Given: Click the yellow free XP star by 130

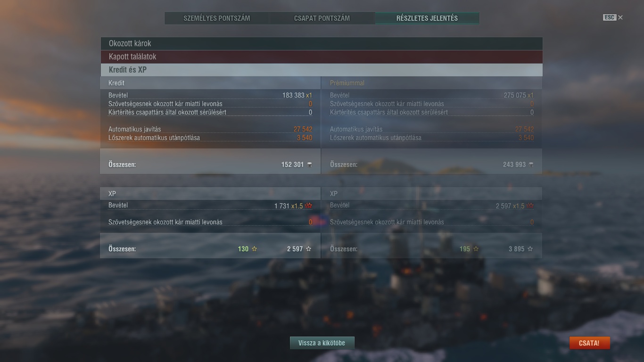Looking at the screenshot, I should coord(255,249).
